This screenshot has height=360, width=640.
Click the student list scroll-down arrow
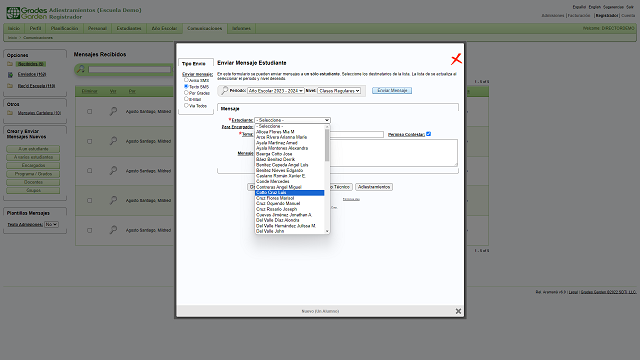click(x=327, y=231)
